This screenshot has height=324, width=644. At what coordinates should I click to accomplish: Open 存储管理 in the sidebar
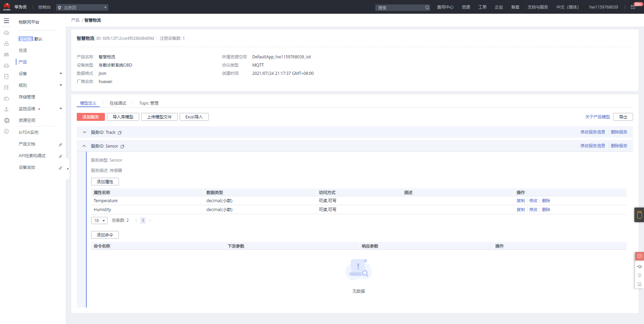click(27, 97)
